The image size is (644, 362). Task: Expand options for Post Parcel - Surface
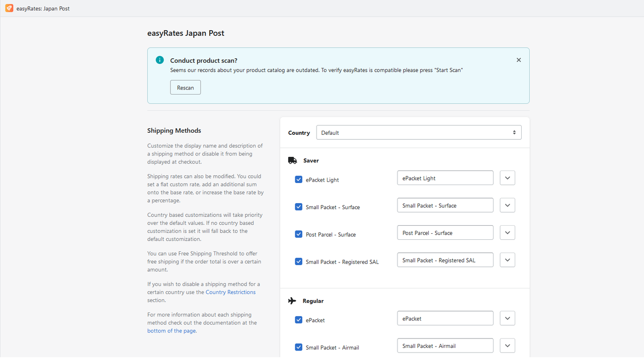pos(507,233)
